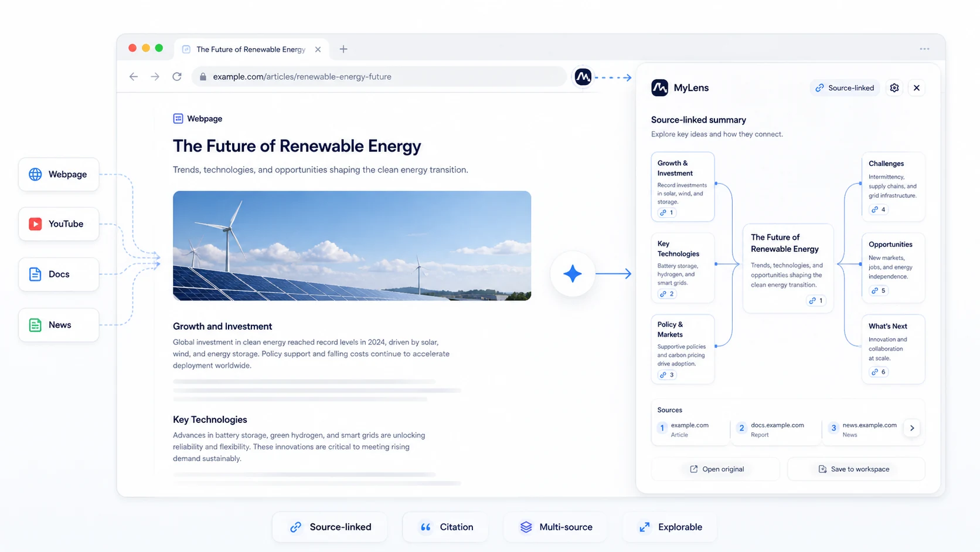This screenshot has width=980, height=552.
Task: Click the browser forward arrow
Action: point(155,77)
